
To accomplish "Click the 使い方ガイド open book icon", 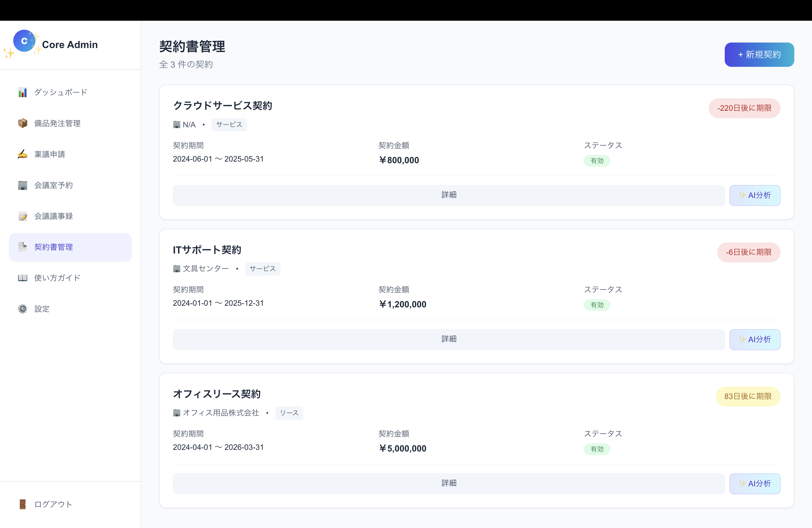I will tap(23, 278).
